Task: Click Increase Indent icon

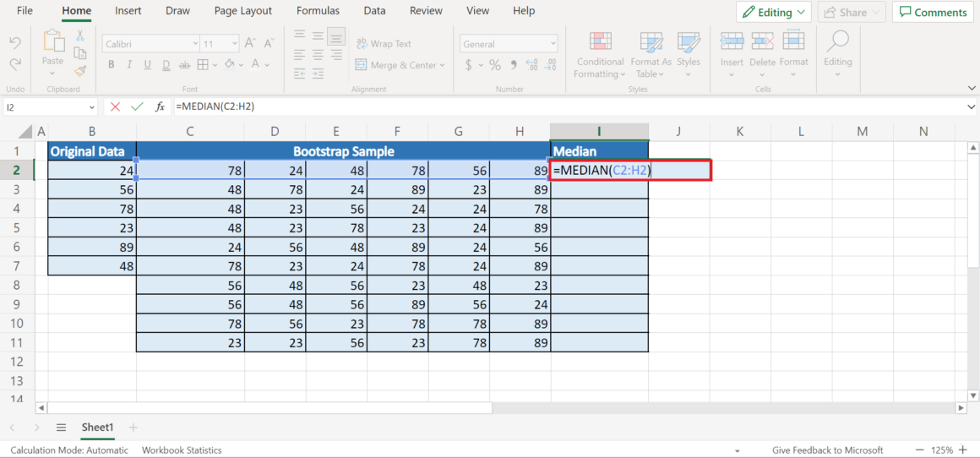Action: click(318, 74)
